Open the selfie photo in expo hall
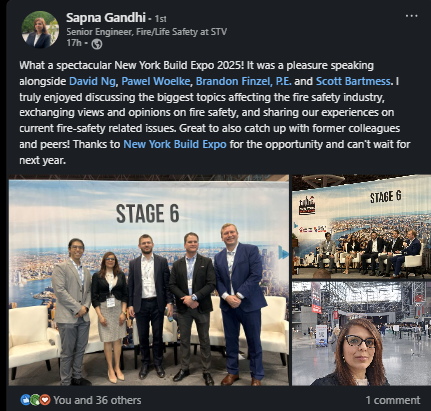This screenshot has height=411, width=431. (x=361, y=334)
